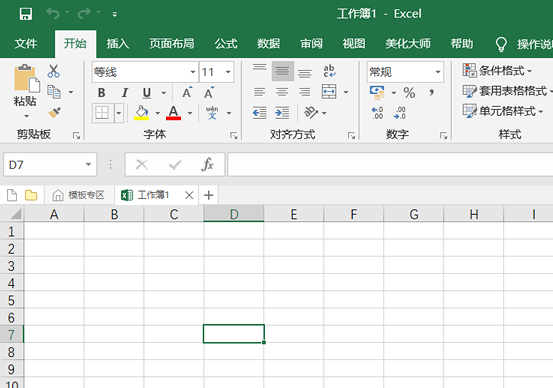Center text horizontally

click(282, 92)
